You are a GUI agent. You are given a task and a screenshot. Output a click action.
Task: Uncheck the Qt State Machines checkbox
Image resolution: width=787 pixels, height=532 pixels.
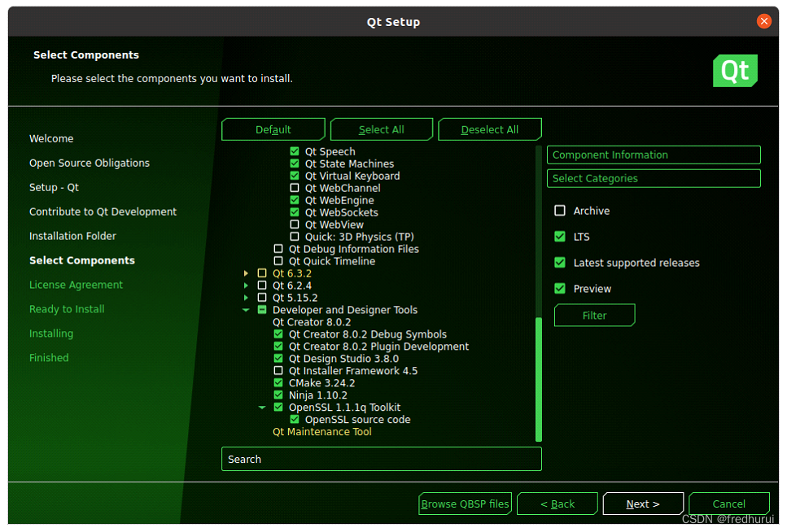(295, 164)
